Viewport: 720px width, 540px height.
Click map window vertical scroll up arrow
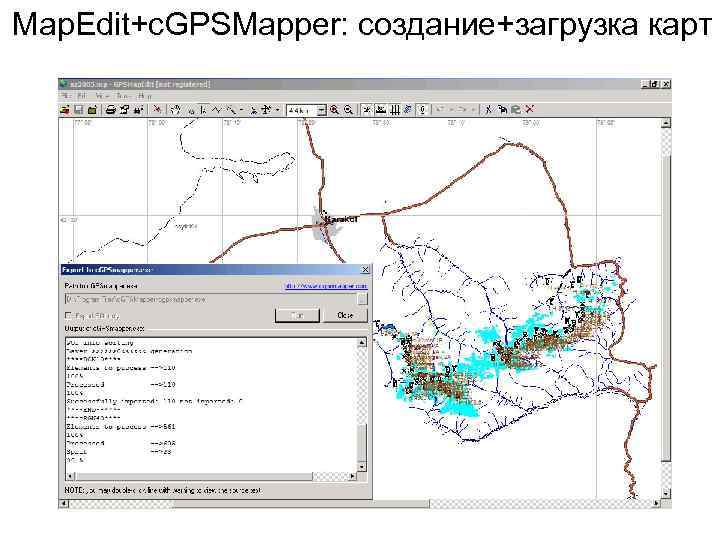tap(666, 123)
